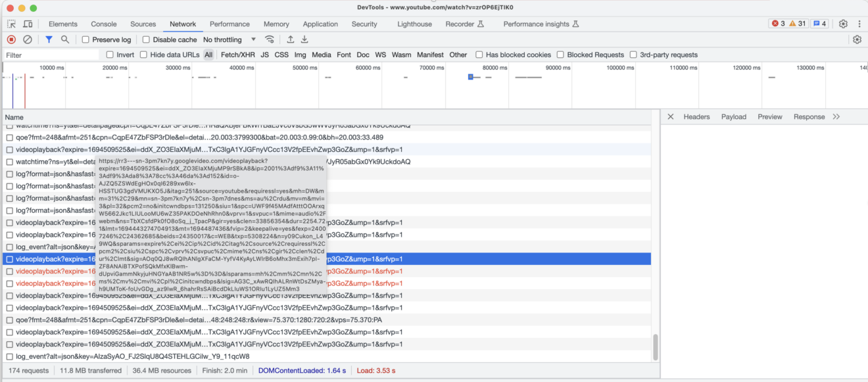Export requests as HAR file

click(304, 39)
